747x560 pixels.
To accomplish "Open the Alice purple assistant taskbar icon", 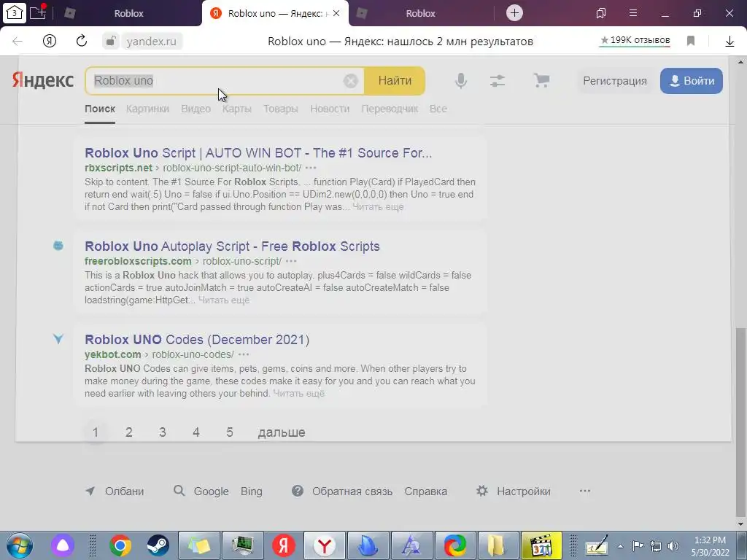I will pos(63,545).
